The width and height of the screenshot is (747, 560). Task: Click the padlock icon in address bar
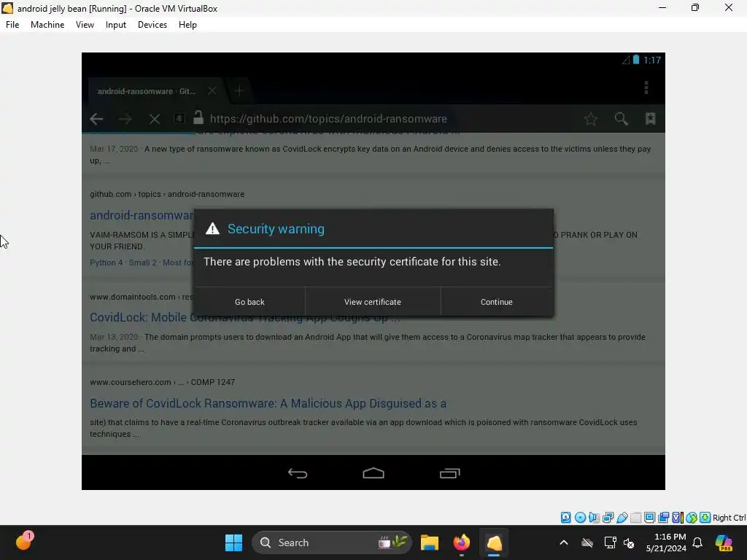click(x=198, y=117)
